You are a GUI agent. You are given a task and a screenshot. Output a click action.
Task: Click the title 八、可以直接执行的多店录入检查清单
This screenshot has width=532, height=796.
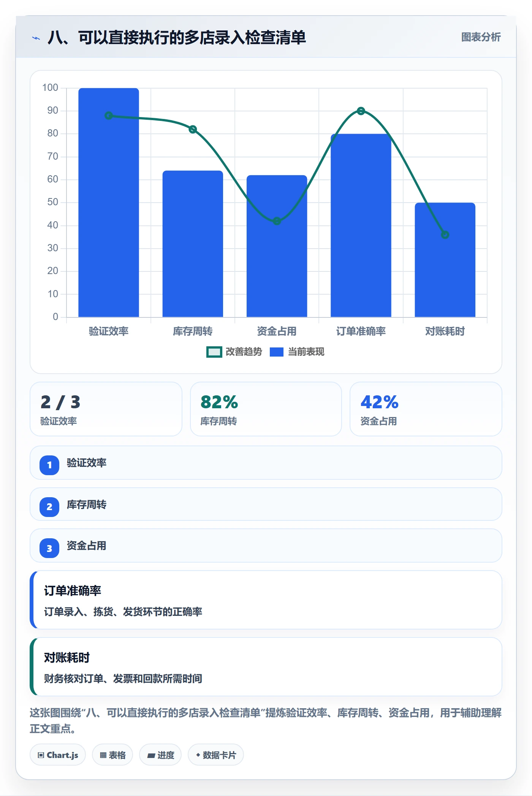(177, 38)
